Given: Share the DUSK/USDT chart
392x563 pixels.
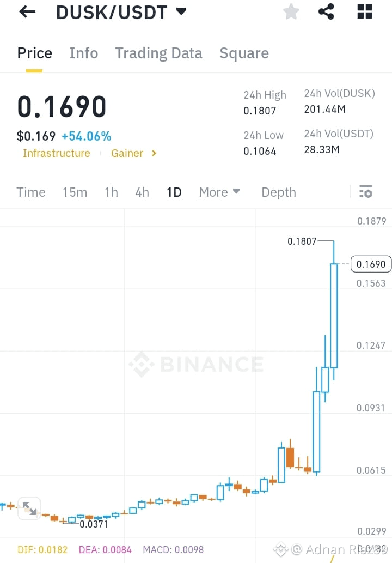Looking at the screenshot, I should (326, 11).
